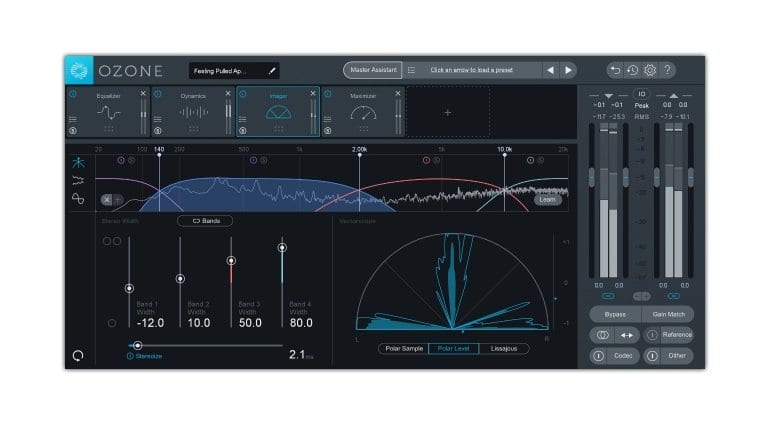770x425 pixels.
Task: Remove the Equalizer module with its X
Action: coord(143,93)
